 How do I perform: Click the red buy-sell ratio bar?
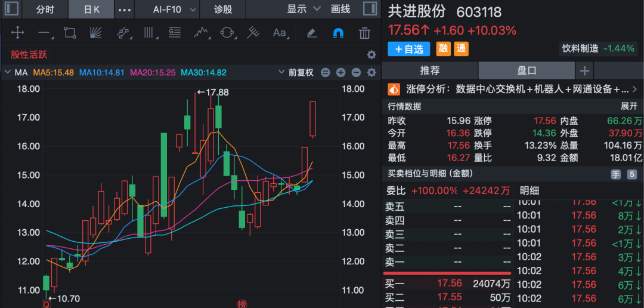447,273
